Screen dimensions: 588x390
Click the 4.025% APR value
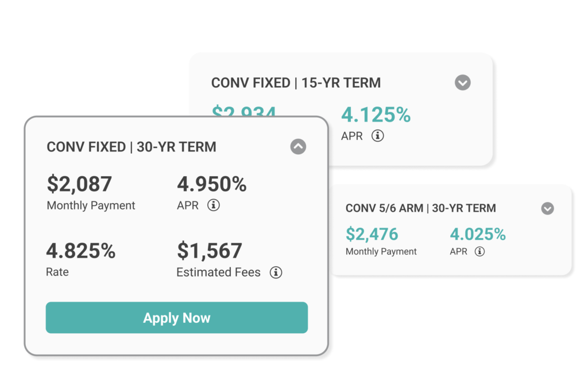pyautogui.click(x=478, y=234)
